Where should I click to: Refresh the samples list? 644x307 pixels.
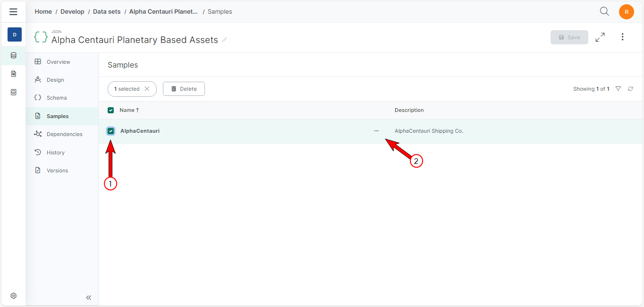630,89
